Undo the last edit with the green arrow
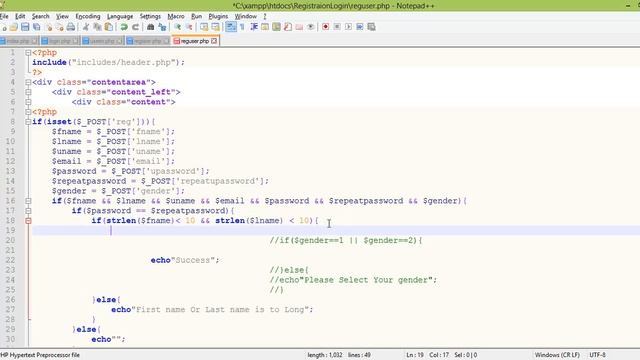This screenshot has height=360, width=640. [124, 27]
